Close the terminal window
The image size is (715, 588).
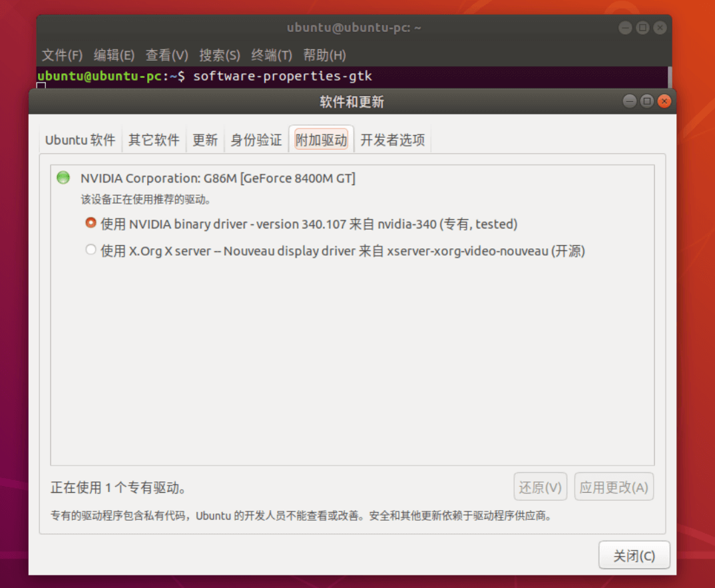click(x=660, y=28)
